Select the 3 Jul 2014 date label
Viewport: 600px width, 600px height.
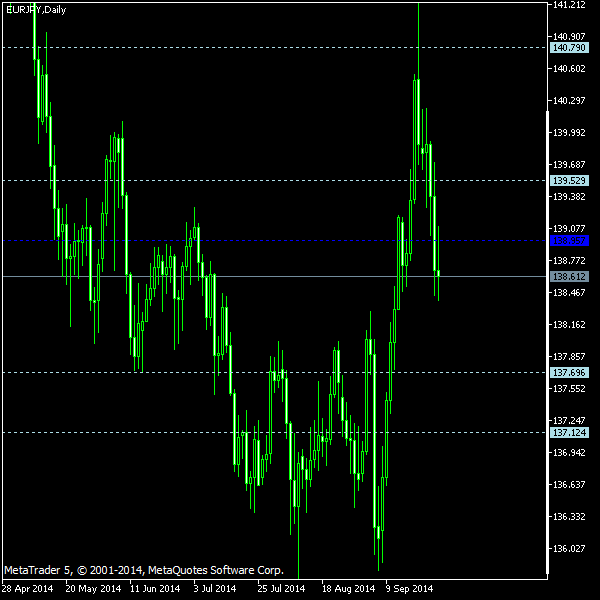(x=215, y=588)
